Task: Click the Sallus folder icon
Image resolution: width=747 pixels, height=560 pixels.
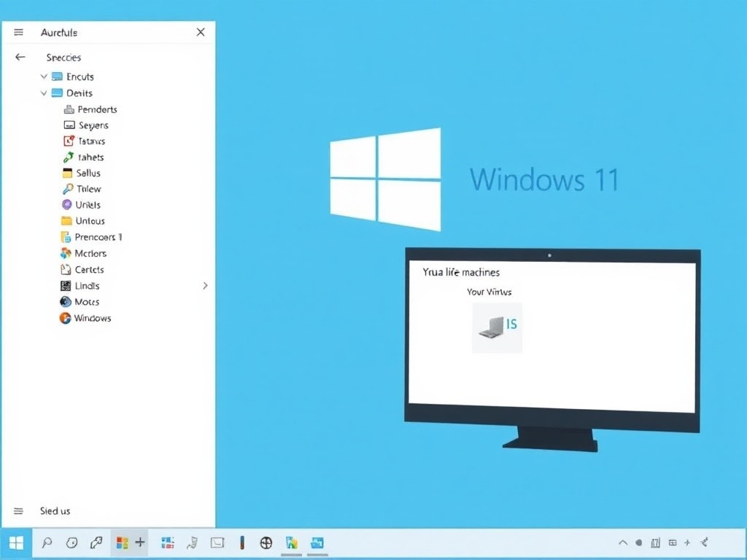Action: coord(69,173)
